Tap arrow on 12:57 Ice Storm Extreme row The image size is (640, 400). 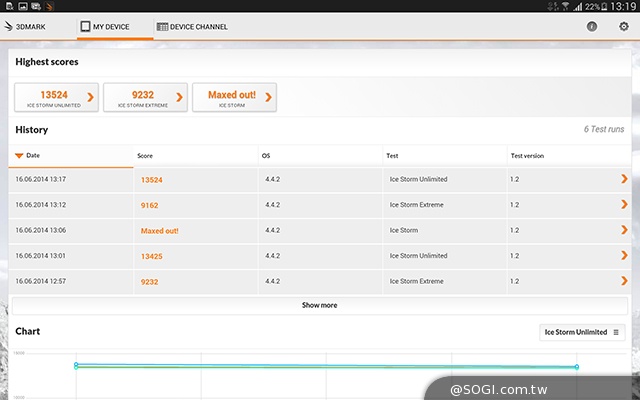pyautogui.click(x=624, y=282)
